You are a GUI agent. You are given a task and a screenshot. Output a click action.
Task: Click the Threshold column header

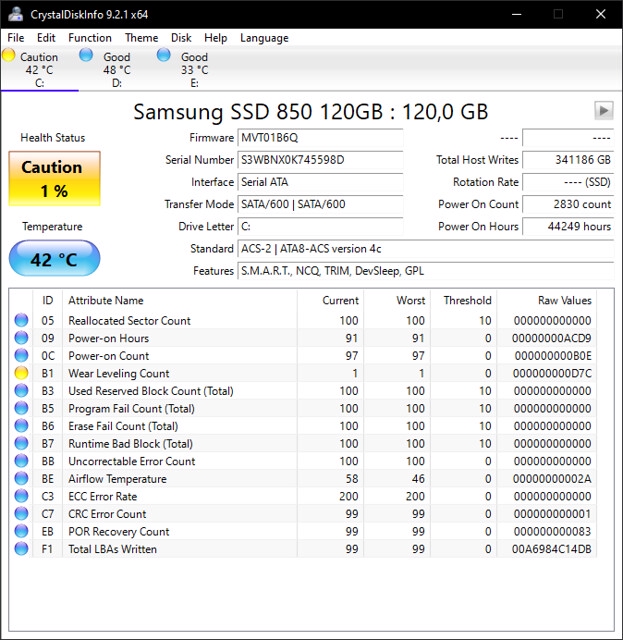[x=463, y=300]
